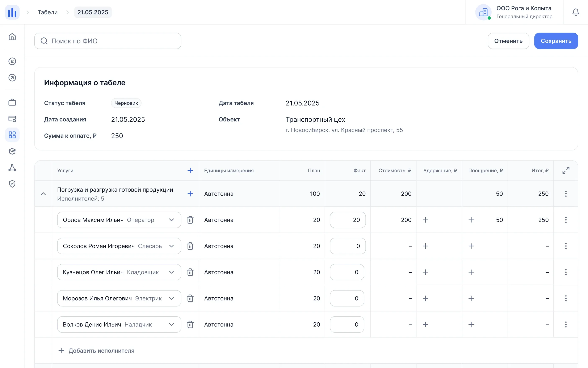Click the outgoing arrow circle sidebar icon
Image resolution: width=588 pixels, height=368 pixels.
[12, 78]
